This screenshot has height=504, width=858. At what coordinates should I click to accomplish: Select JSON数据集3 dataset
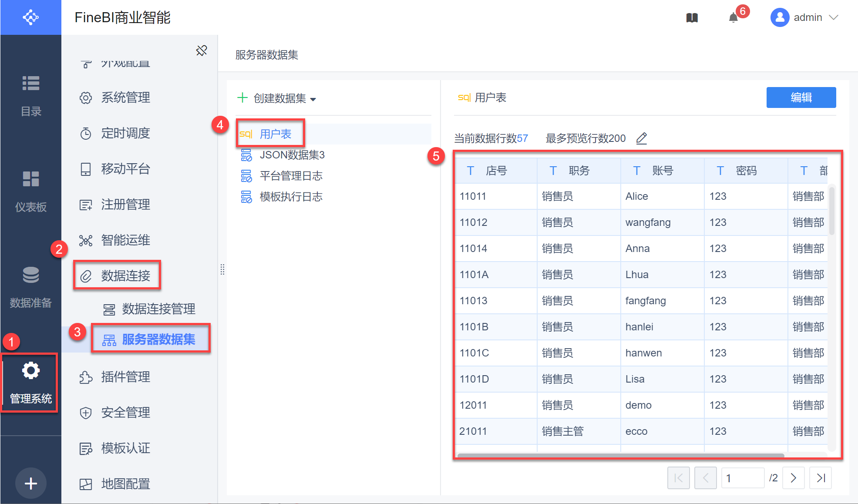(x=292, y=155)
